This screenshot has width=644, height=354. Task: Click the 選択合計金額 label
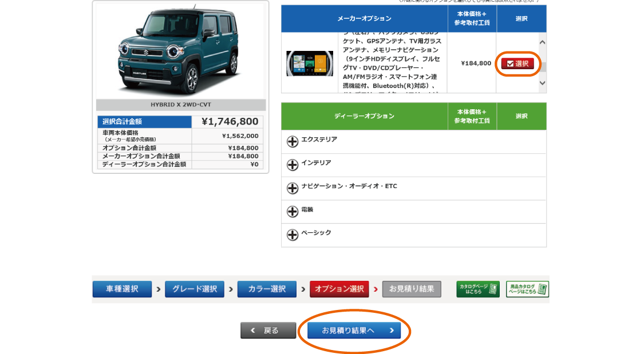click(x=122, y=121)
